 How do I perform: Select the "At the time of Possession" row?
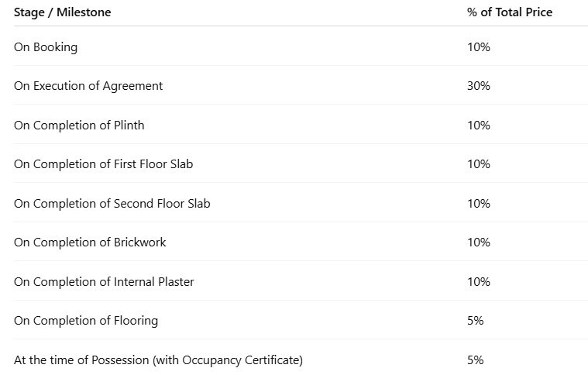tap(158, 360)
